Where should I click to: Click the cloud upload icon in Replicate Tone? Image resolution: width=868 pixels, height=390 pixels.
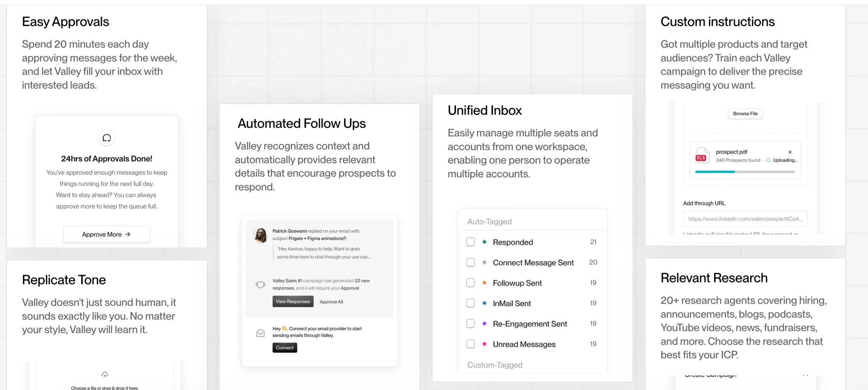coord(105,374)
